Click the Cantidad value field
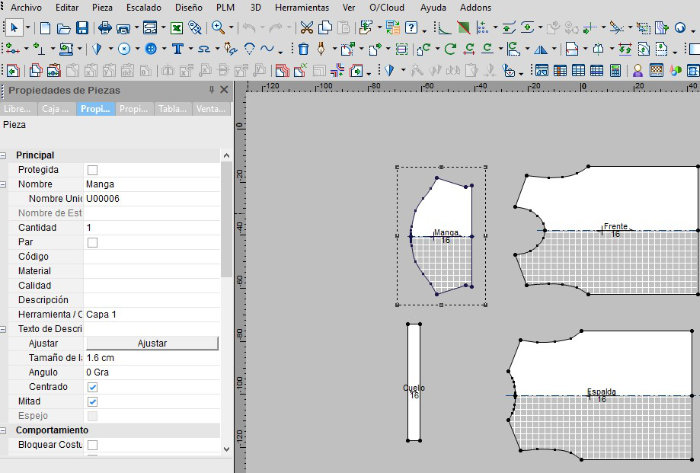This screenshot has width=700, height=473. (150, 228)
